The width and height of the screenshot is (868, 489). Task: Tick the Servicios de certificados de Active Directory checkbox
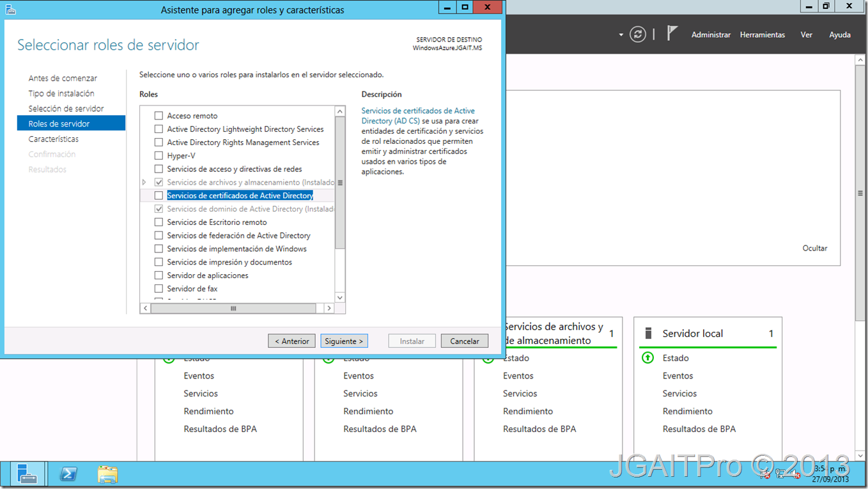[159, 196]
